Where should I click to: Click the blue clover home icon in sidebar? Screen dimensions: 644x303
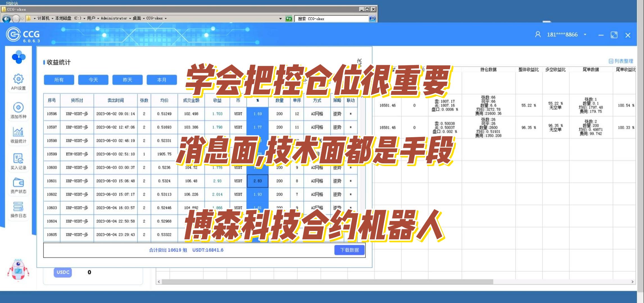coord(19,57)
